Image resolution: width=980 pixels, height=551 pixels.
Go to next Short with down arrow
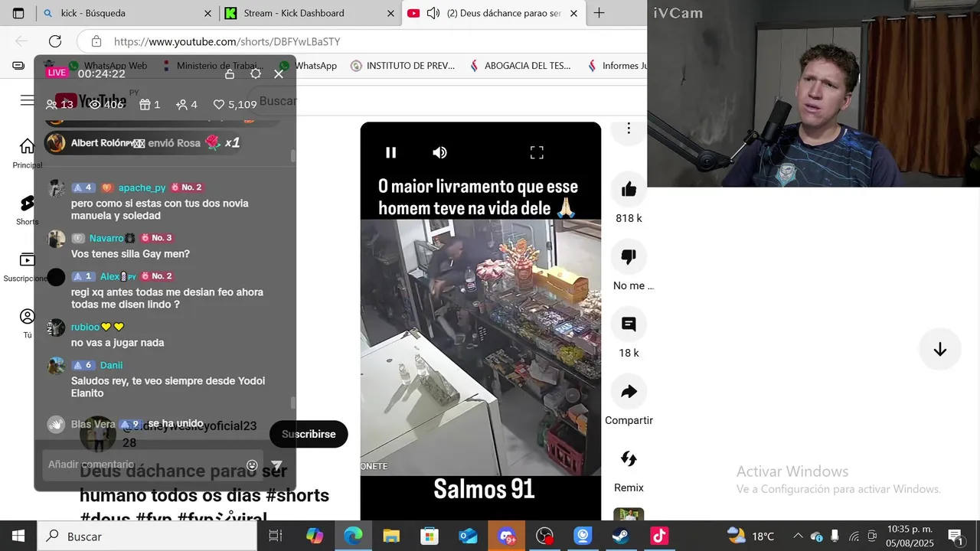pyautogui.click(x=939, y=350)
